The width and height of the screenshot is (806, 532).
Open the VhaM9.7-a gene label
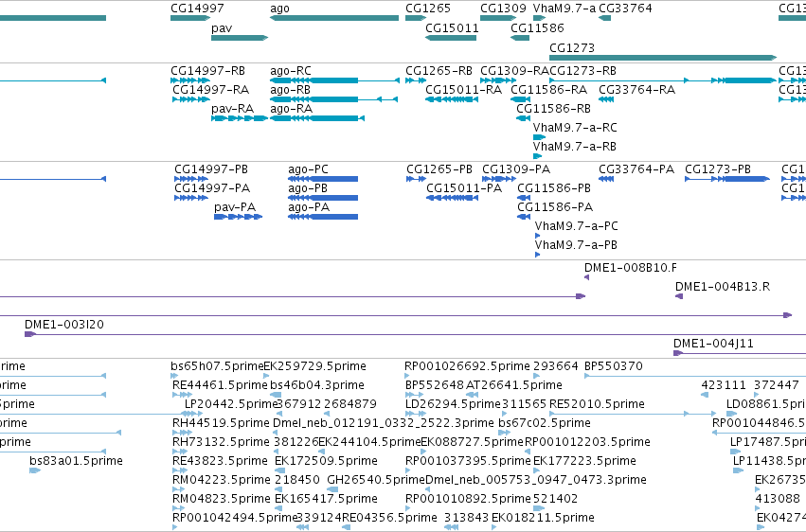(x=564, y=9)
